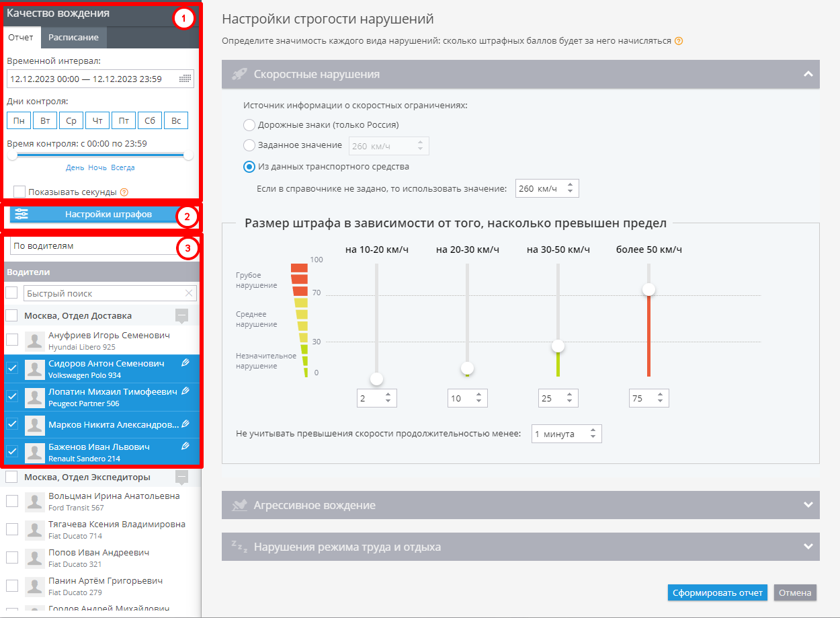Click edit pencil icon for Баженов Иван Львович
Image resolution: width=840 pixels, height=618 pixels.
186,447
